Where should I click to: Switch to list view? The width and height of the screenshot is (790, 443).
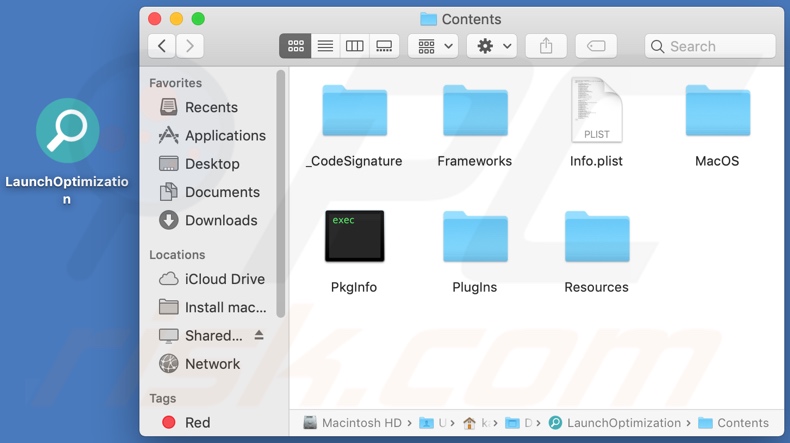pyautogui.click(x=325, y=46)
